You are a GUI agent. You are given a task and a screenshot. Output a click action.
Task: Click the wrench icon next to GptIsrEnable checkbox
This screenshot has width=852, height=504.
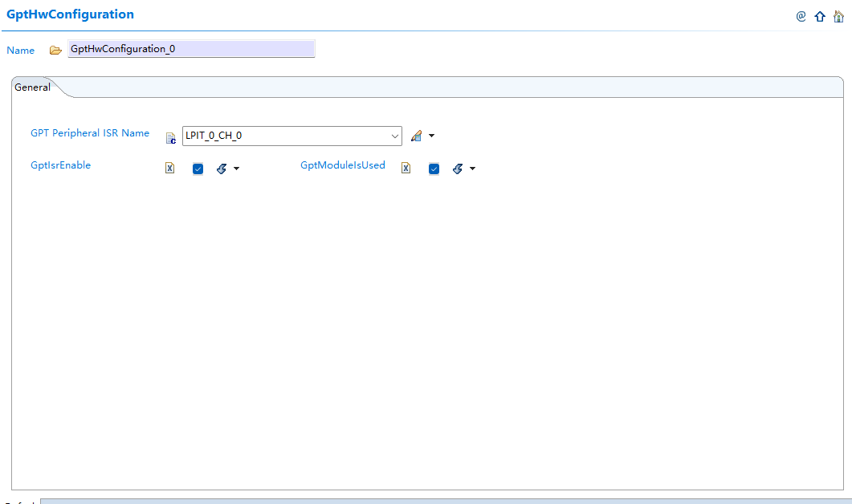pyautogui.click(x=222, y=168)
